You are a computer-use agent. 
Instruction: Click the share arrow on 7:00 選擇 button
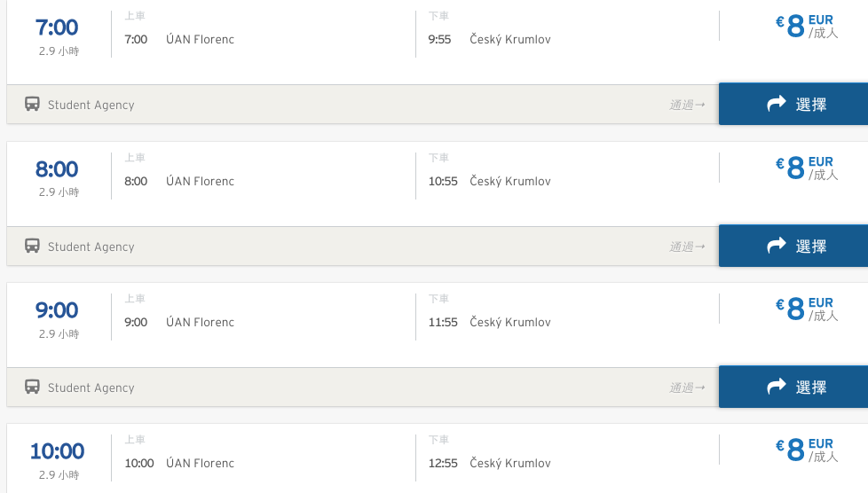pos(776,104)
